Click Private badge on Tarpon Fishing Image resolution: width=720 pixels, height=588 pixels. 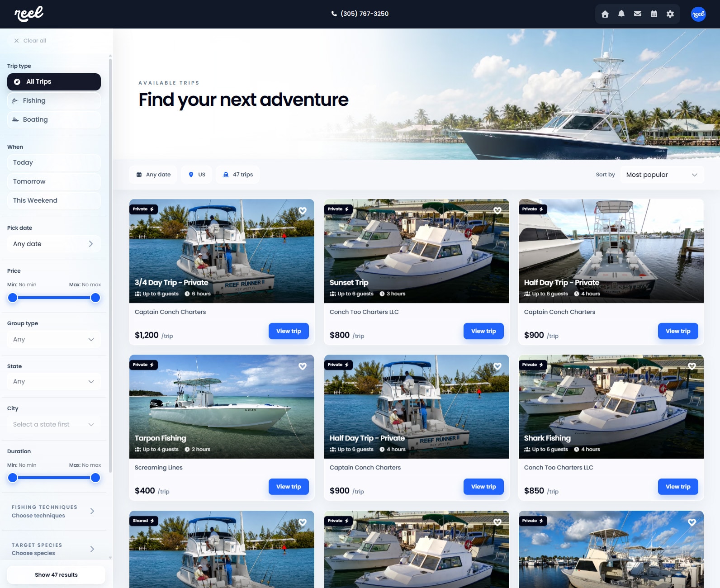(x=143, y=365)
